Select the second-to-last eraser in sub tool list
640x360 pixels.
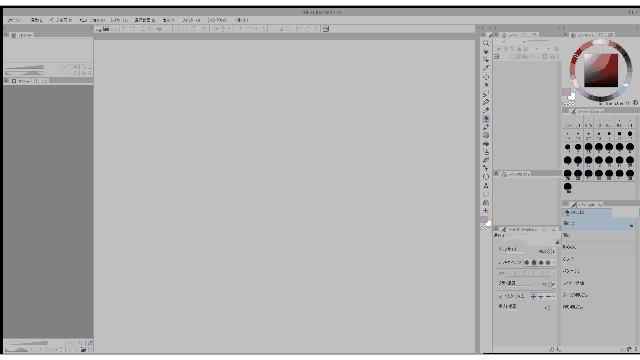tap(599, 295)
